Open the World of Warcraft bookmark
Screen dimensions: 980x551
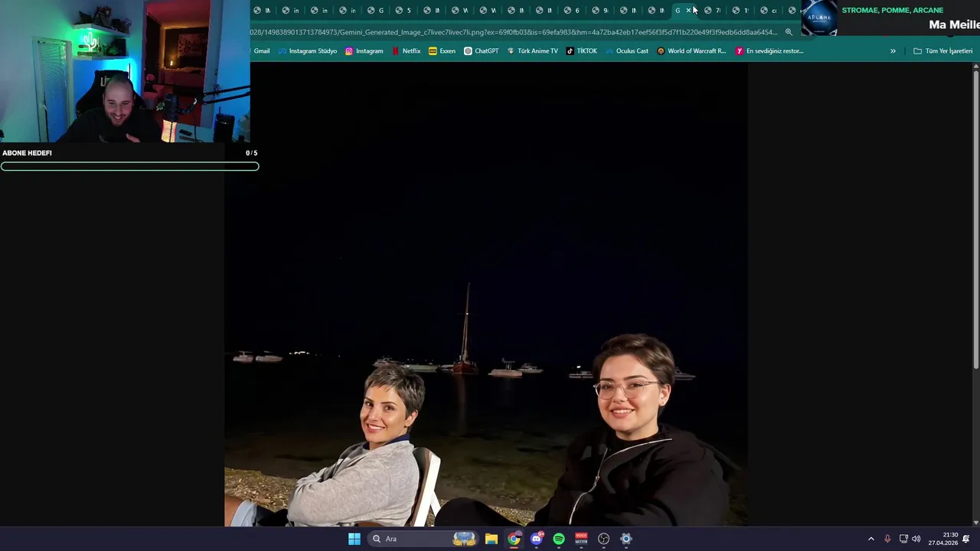pos(691,51)
